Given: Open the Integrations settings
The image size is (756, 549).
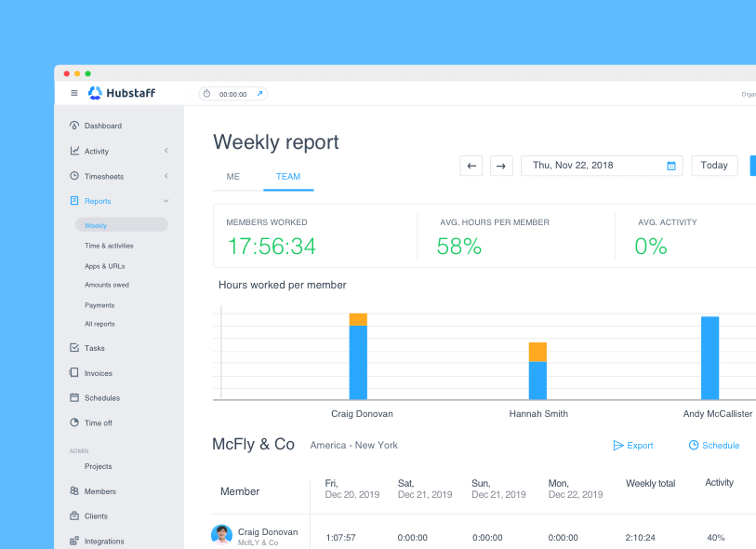Looking at the screenshot, I should [x=102, y=541].
